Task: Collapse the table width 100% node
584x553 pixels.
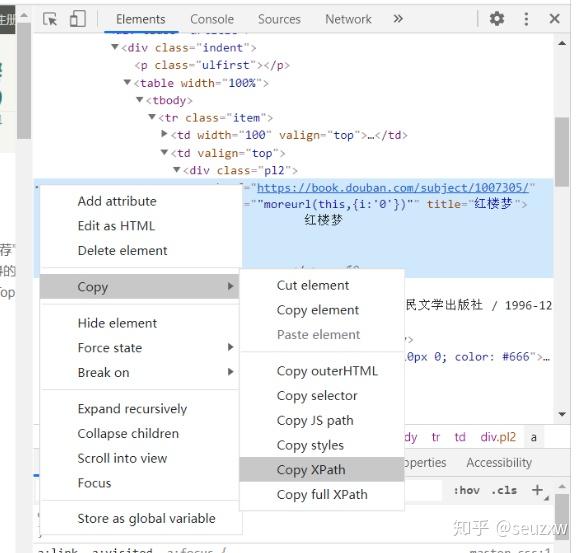Action: (127, 82)
